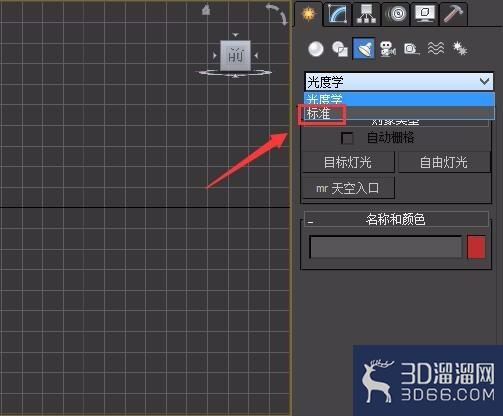This screenshot has width=503, height=416.
Task: Select the Space Warps wave icon
Action: coord(436,49)
